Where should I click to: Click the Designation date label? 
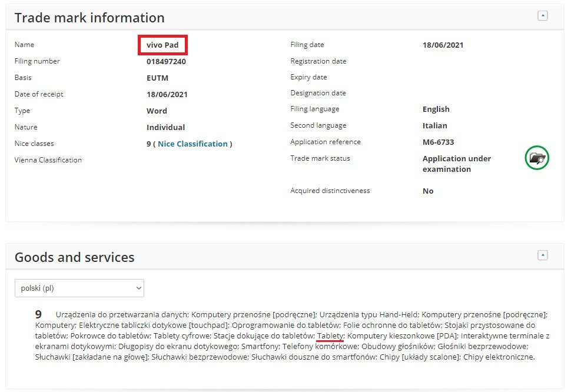click(318, 93)
